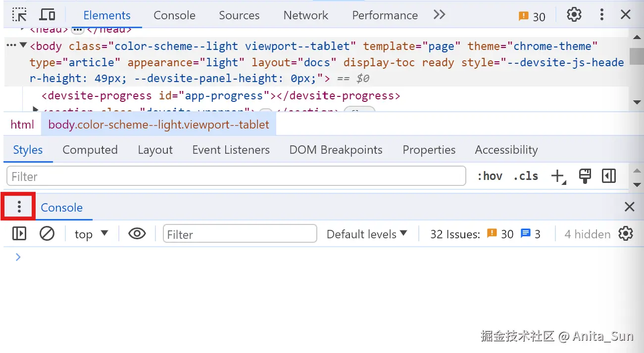Viewport: 644px width, 353px height.
Task: Click the new style rule plus icon
Action: (x=558, y=176)
